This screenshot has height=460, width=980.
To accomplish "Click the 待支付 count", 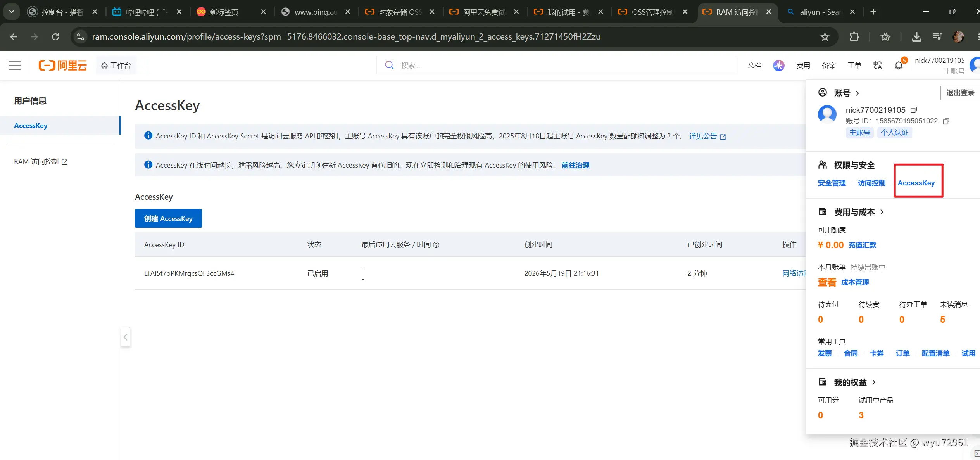I will coord(820,320).
